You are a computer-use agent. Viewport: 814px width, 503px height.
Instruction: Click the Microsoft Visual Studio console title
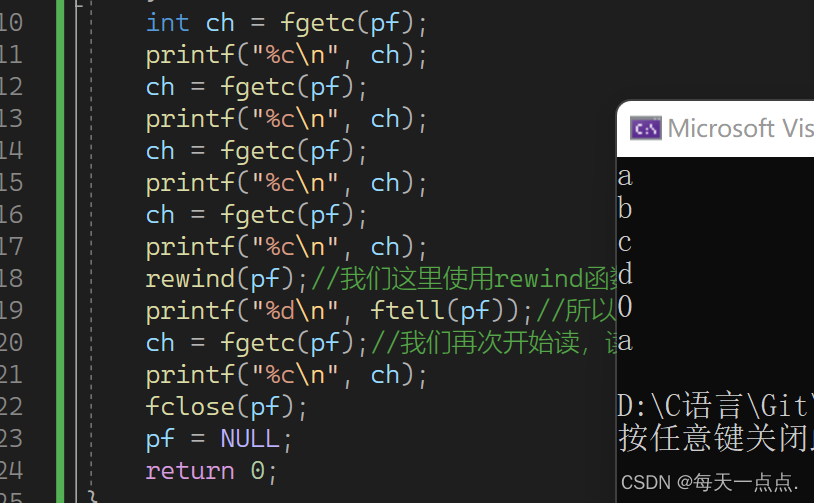point(740,128)
